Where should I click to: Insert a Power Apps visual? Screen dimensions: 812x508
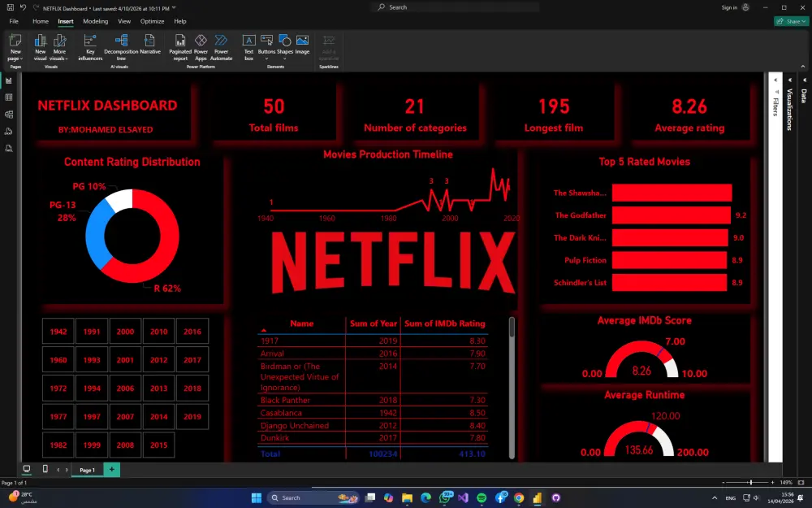point(201,48)
